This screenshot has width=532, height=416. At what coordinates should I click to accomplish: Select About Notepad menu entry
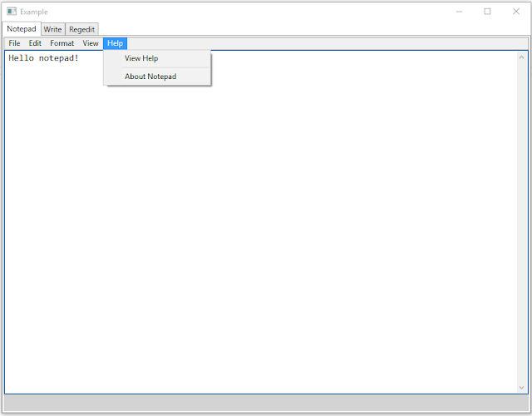[157, 77]
